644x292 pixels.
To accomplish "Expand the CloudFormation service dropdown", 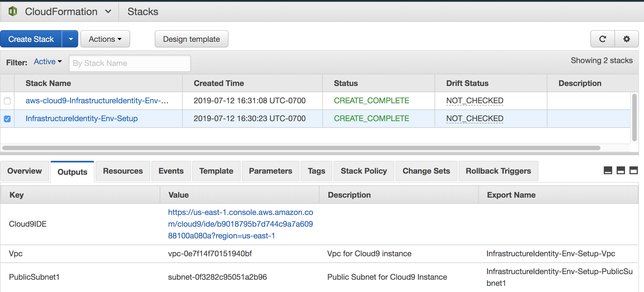I will 108,11.
